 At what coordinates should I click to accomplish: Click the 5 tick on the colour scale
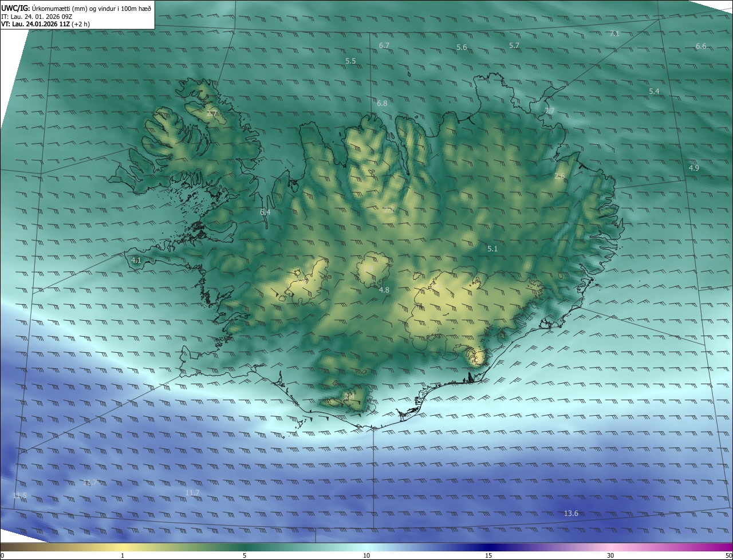(245, 555)
